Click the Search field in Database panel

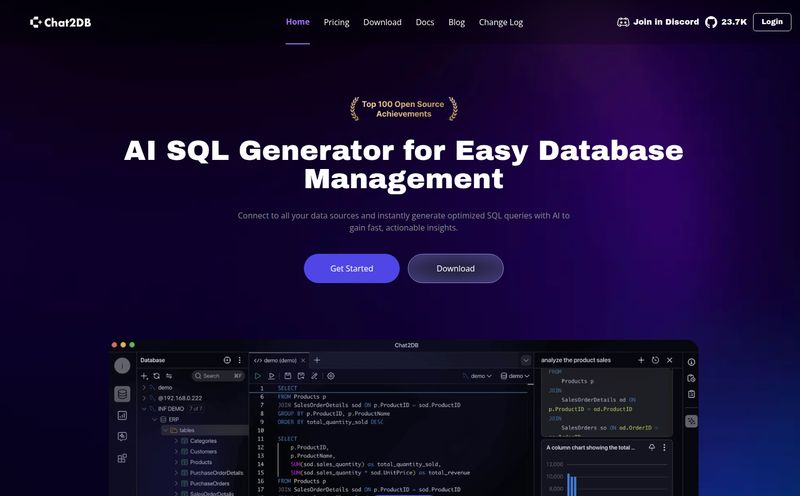click(x=218, y=376)
